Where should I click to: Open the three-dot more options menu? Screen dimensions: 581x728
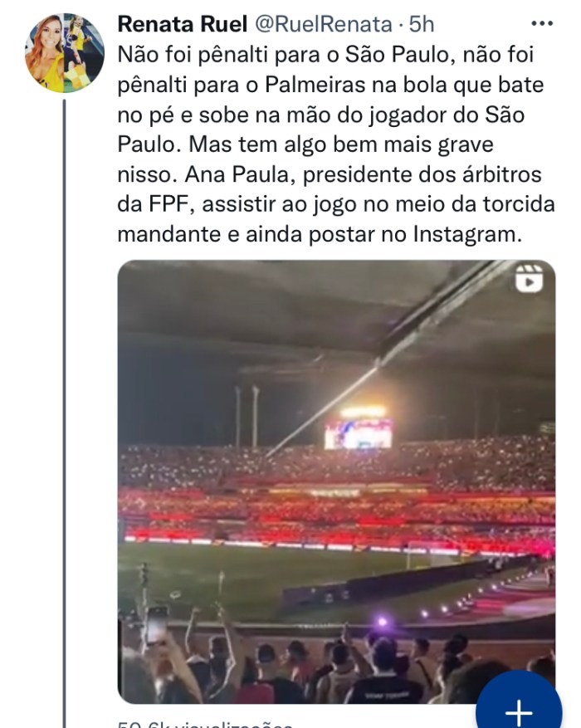click(541, 24)
